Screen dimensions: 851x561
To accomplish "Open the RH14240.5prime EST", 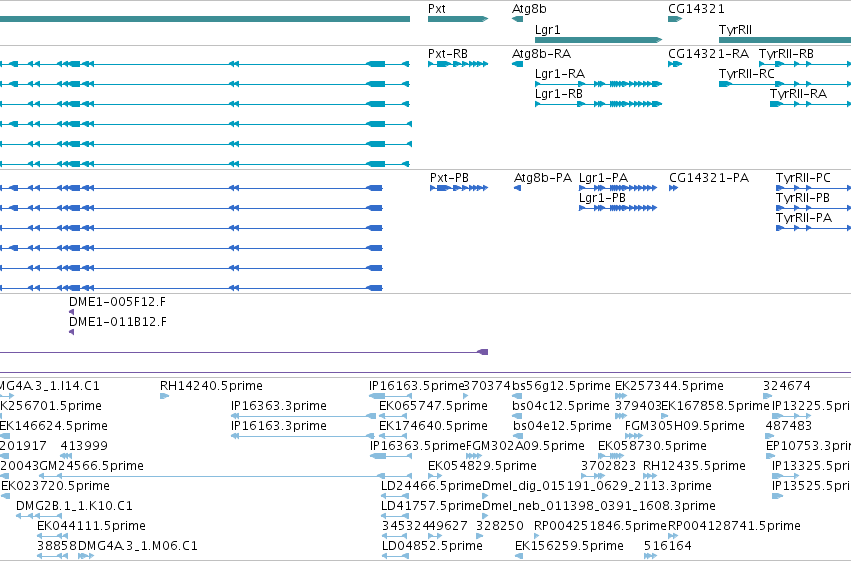I will (x=164, y=396).
